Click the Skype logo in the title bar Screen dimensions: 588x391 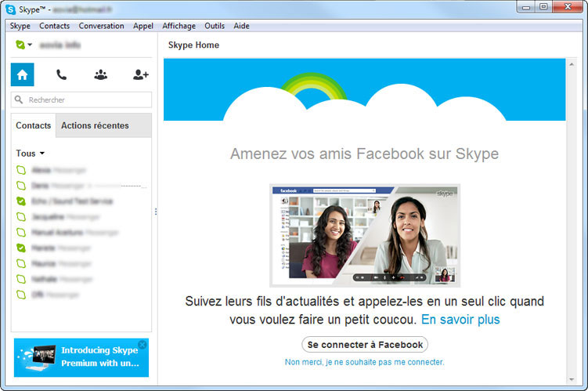[x=11, y=9]
